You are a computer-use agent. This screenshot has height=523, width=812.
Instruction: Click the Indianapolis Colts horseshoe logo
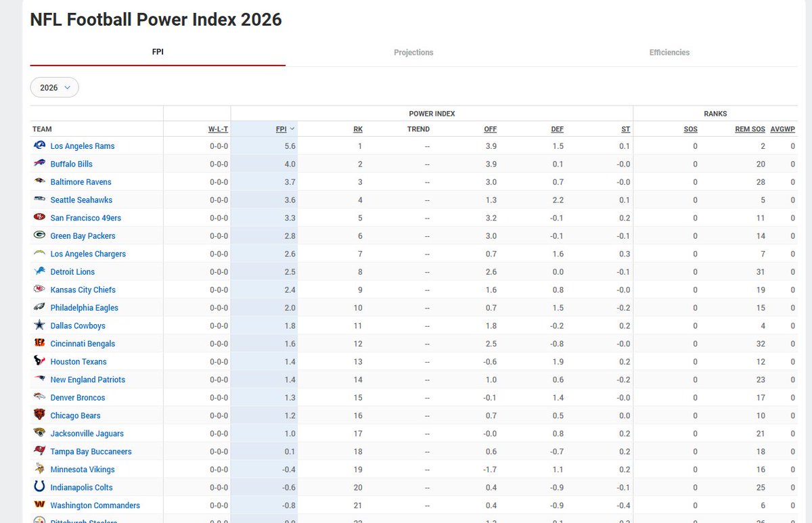click(x=39, y=487)
